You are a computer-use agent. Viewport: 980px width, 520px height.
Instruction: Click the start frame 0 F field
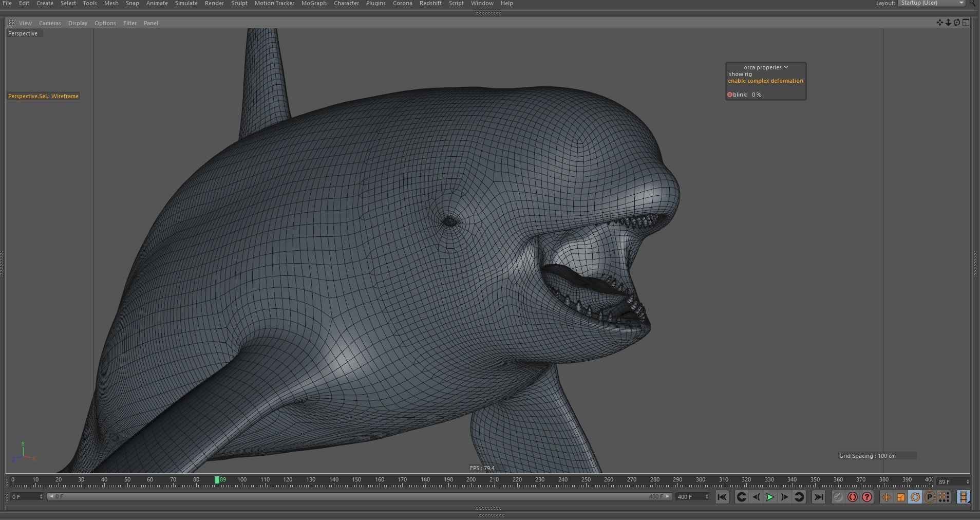27,496
